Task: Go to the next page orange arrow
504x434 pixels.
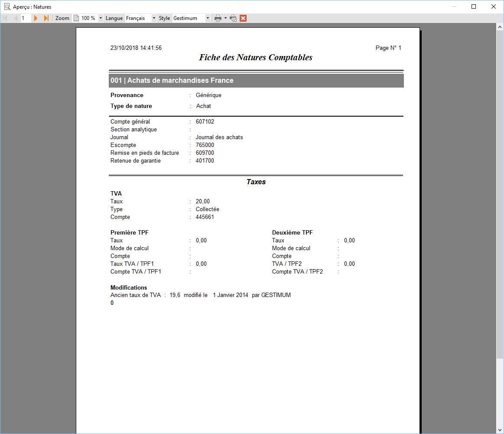Action: (36, 18)
